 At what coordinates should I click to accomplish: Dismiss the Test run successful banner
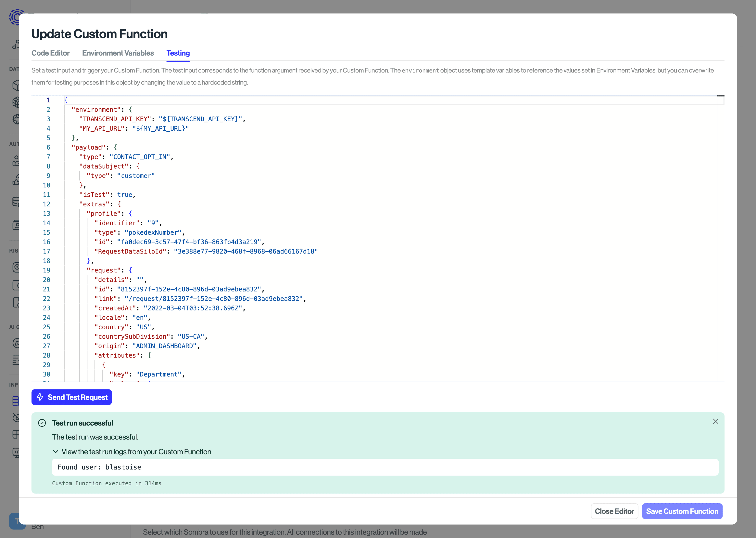(x=716, y=421)
